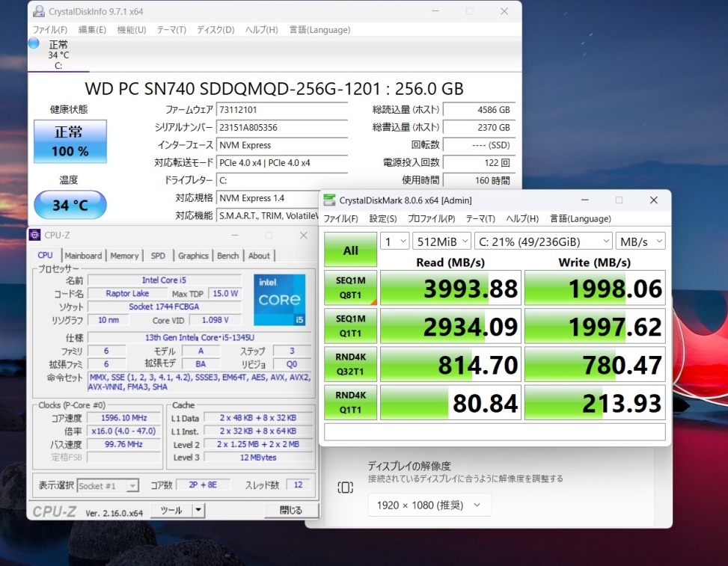The height and width of the screenshot is (566, 728).
Task: Click the 正常 100% health status button
Action: tap(70, 141)
